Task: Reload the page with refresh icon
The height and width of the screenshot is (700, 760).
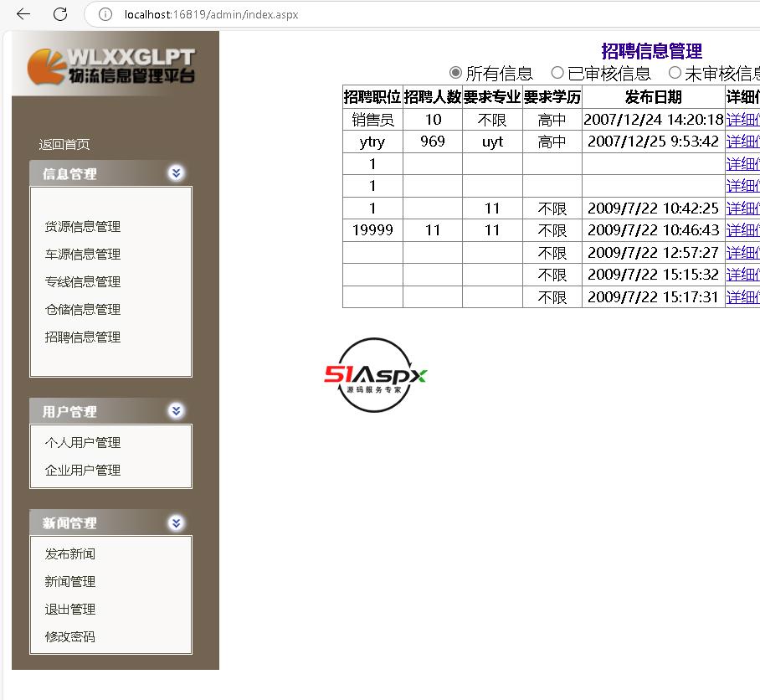Action: coord(60,14)
